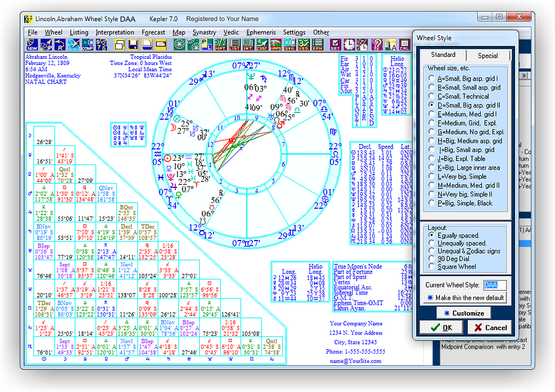Click the Customize button

point(463,313)
